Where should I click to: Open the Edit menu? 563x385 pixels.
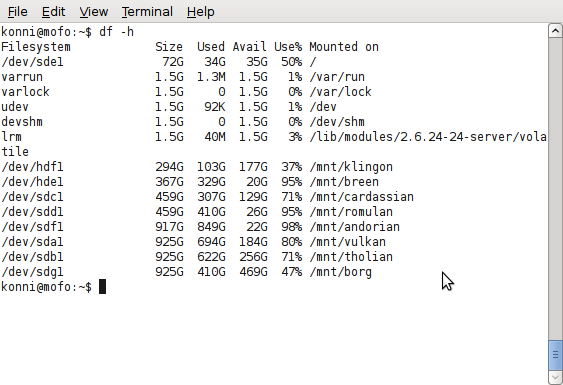pyautogui.click(x=53, y=12)
